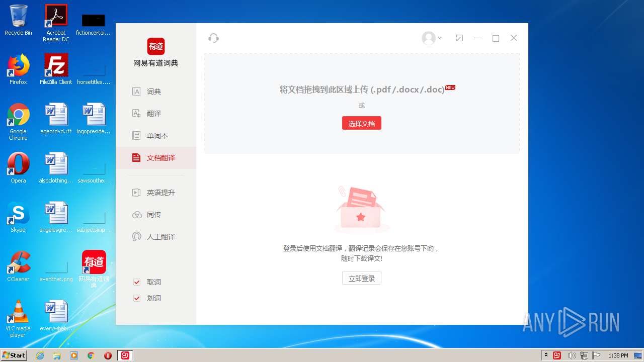This screenshot has height=362, width=644.
Task: Open the 翻译 translate section
Action: [156, 114]
